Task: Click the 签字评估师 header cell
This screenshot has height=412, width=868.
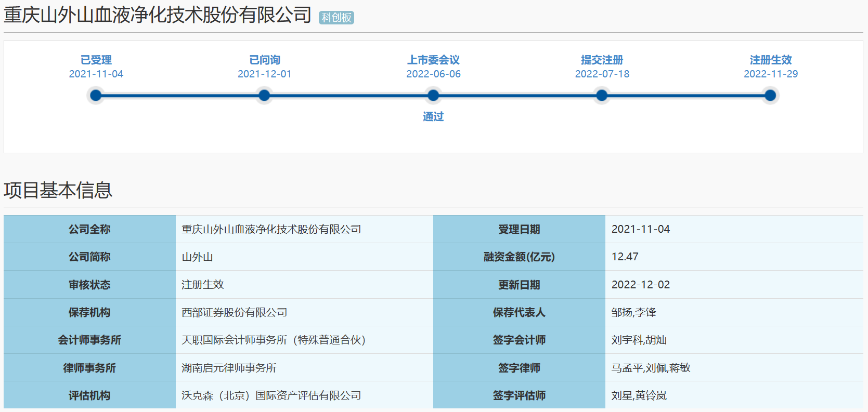Action: point(519,395)
